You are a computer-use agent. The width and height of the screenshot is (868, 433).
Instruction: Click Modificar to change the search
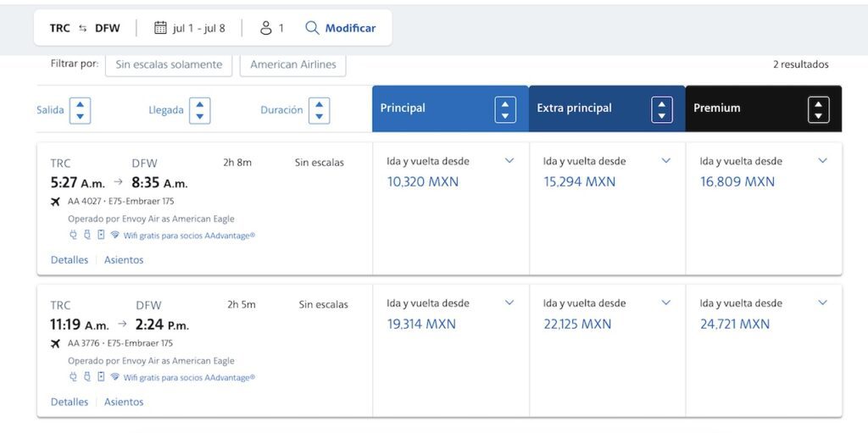(350, 28)
